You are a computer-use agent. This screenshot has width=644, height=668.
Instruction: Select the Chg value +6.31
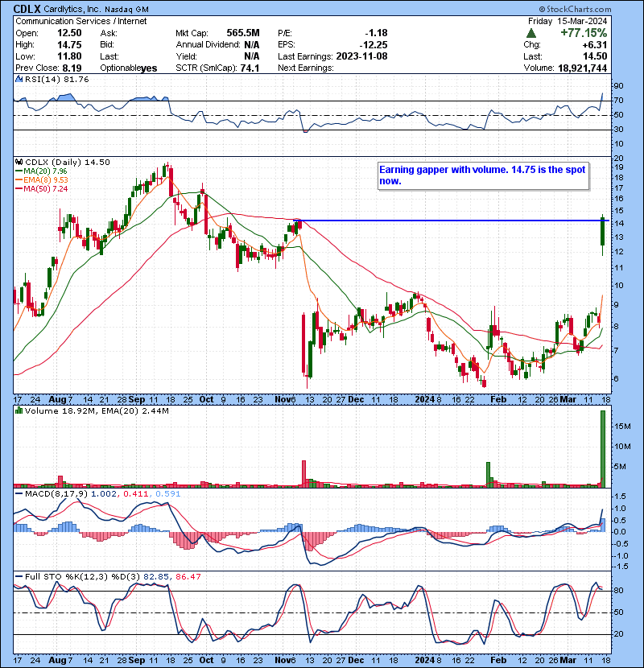596,45
